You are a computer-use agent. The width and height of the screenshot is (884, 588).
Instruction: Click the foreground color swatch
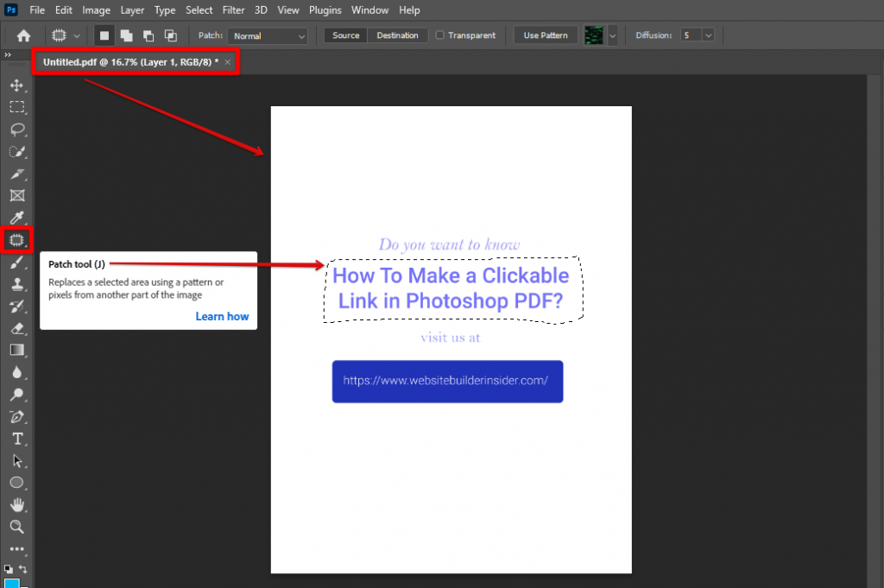click(x=12, y=580)
